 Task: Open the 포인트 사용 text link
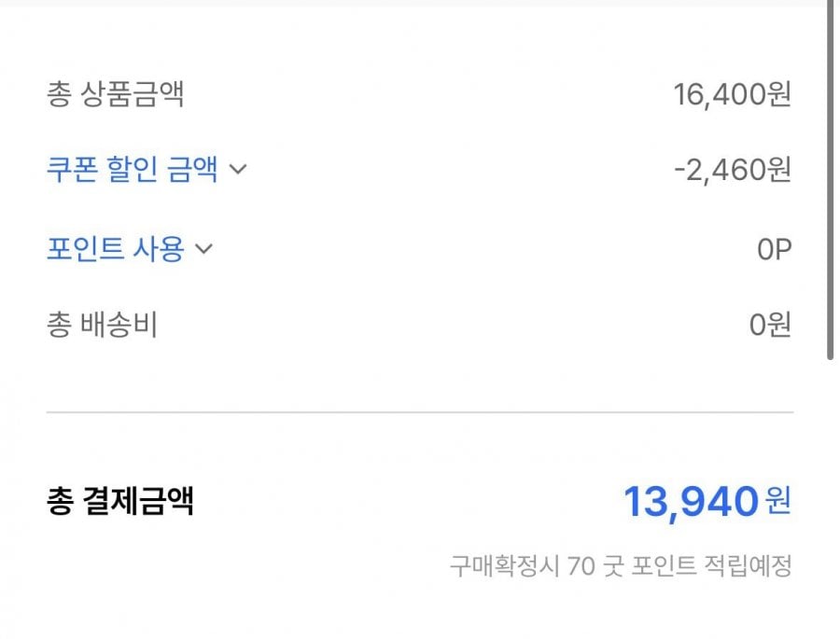click(x=115, y=249)
